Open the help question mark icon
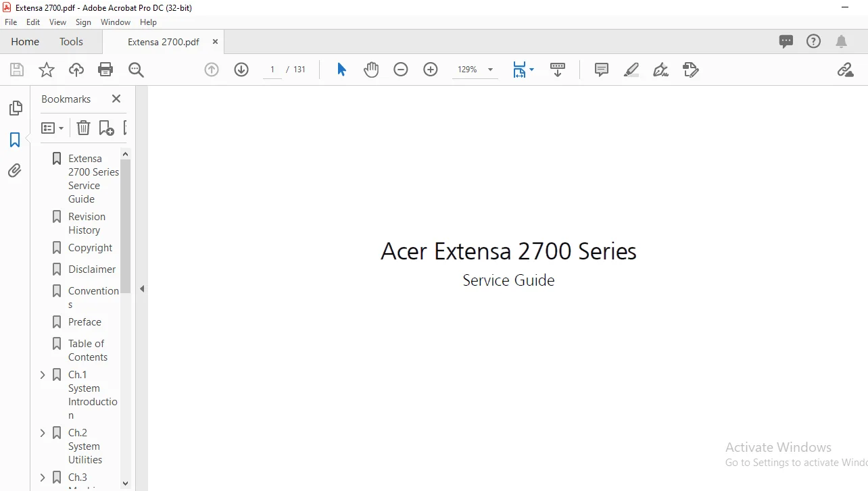Image resolution: width=868 pixels, height=491 pixels. (x=814, y=41)
